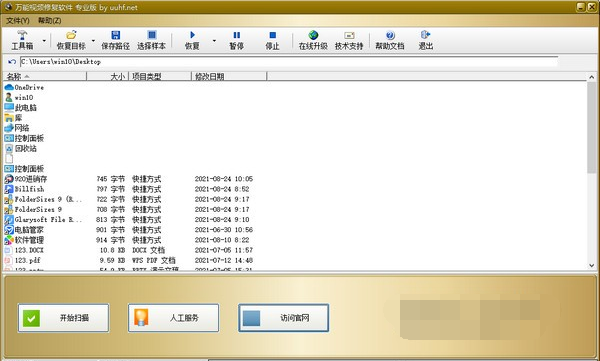Click the 开始扫描 button
Viewport: 600px width, 361px height.
click(x=63, y=318)
